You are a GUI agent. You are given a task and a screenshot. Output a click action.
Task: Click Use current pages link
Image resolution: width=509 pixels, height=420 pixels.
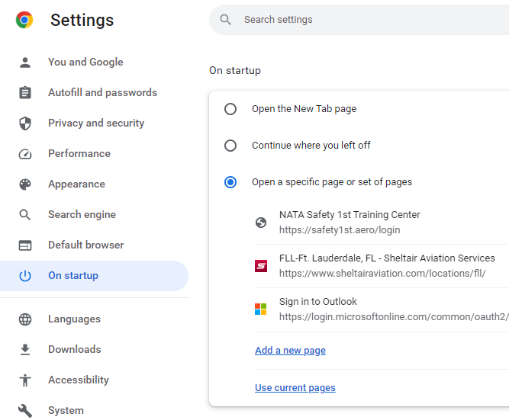pos(295,388)
